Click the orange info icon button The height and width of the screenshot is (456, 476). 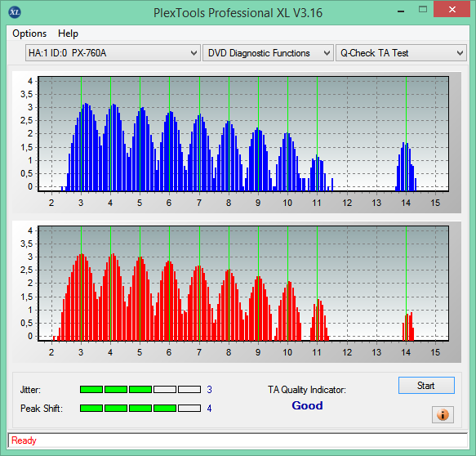coord(443,414)
